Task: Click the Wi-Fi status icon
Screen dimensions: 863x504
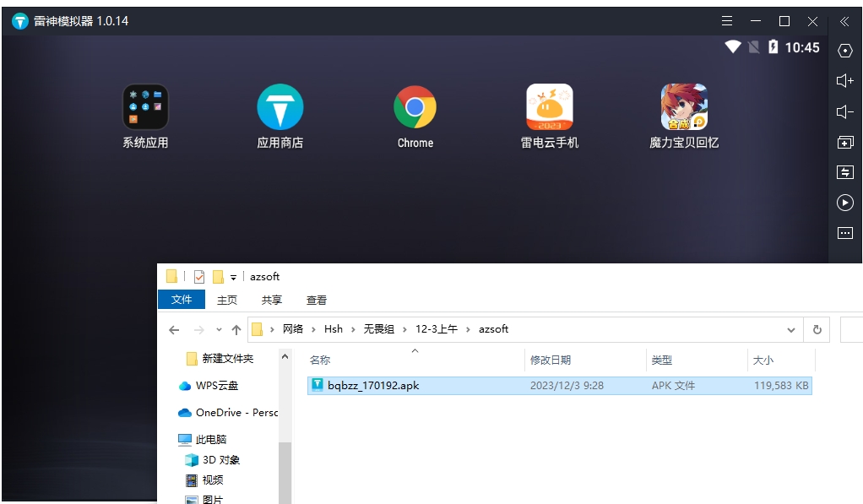Action: 733,46
